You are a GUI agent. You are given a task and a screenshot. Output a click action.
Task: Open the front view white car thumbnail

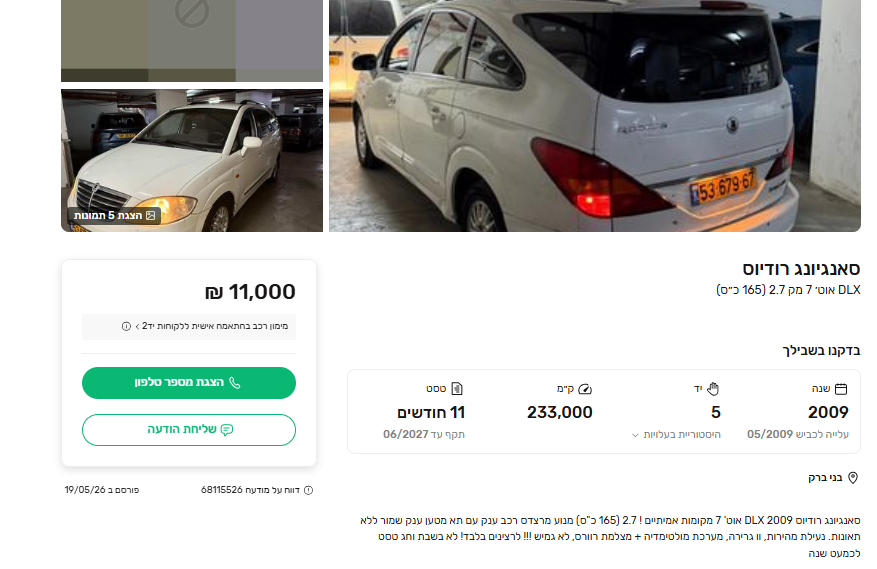click(x=192, y=161)
